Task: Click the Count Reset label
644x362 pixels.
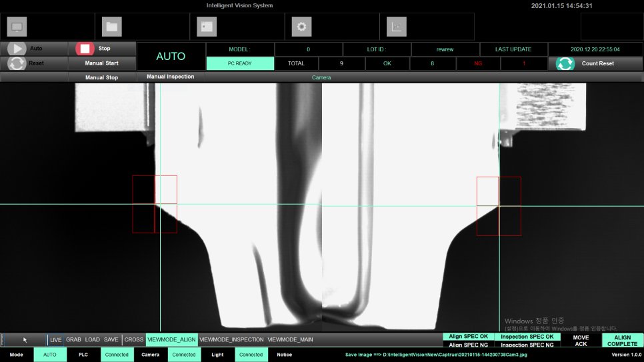Action: click(x=597, y=64)
